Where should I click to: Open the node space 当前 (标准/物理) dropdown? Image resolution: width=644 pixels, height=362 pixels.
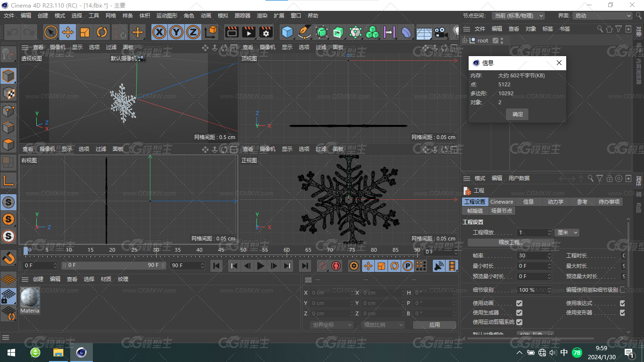pyautogui.click(x=518, y=16)
